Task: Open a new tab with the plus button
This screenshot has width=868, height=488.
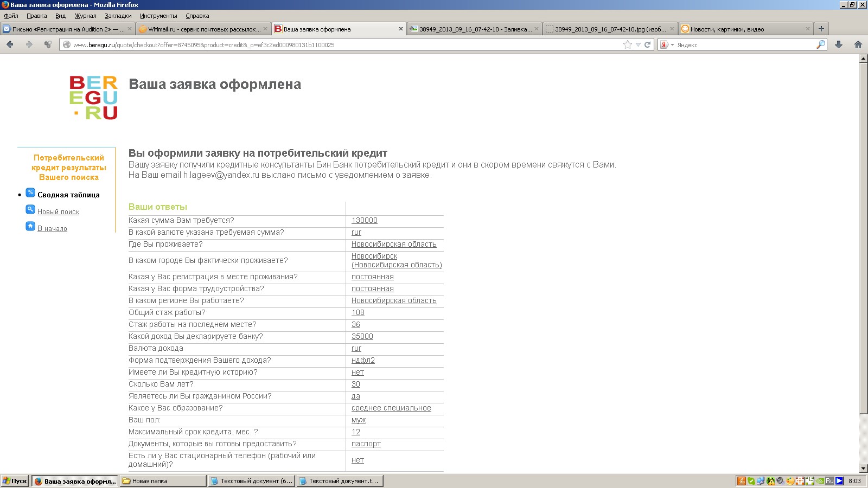Action: tap(821, 29)
